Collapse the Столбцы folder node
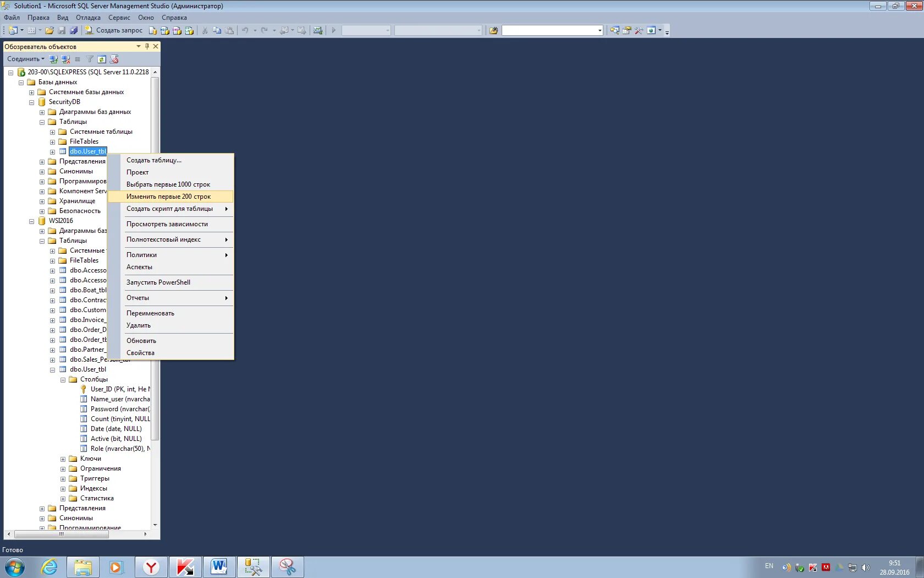The height and width of the screenshot is (578, 924). [63, 380]
